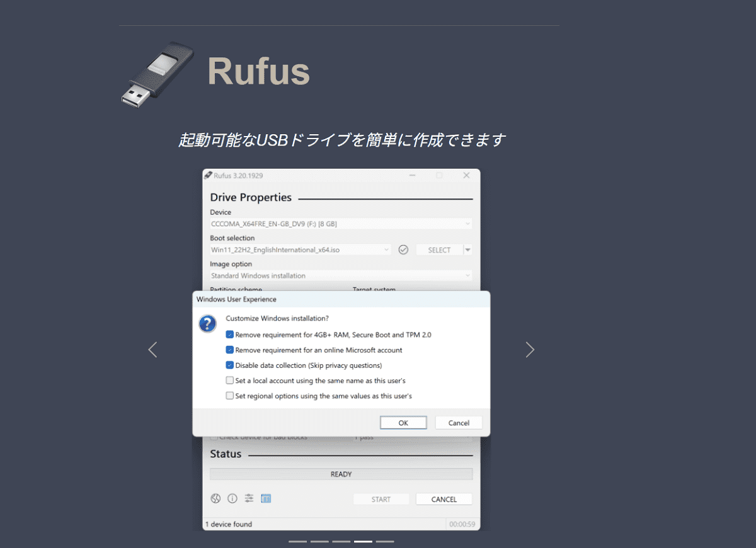Select the third carousel indicator dash
756x548 pixels.
(341, 541)
